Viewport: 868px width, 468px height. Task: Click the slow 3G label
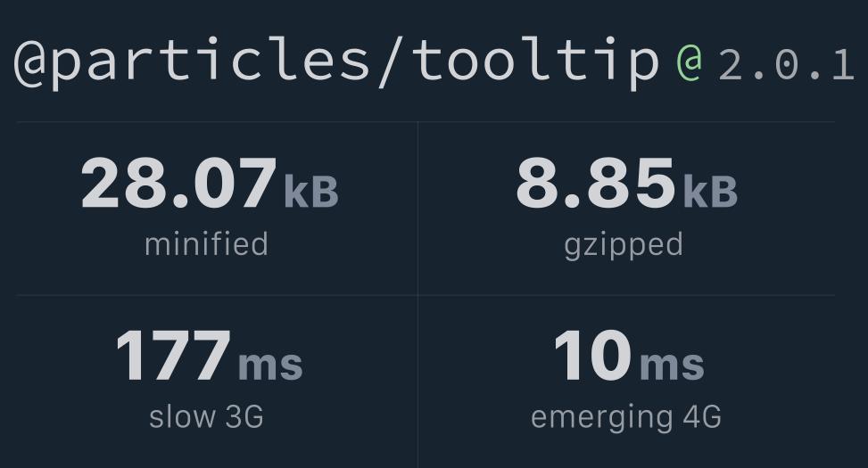point(206,416)
